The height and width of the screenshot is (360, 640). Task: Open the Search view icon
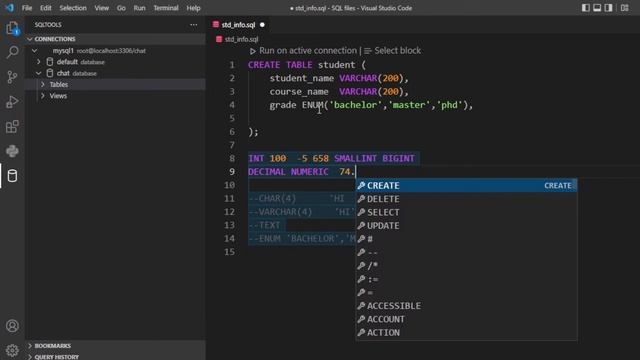[12, 52]
